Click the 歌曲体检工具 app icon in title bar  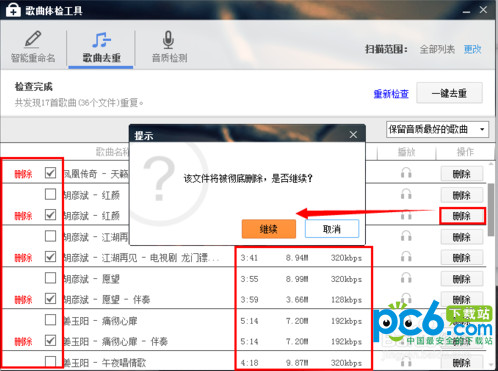13,10
